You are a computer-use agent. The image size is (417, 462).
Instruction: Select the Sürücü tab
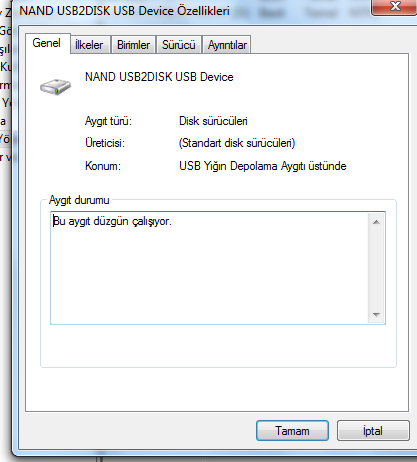coord(179,45)
